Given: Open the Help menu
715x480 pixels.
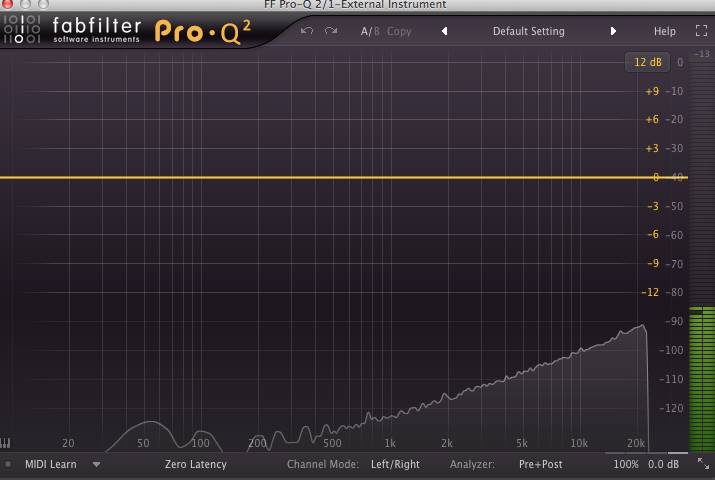Looking at the screenshot, I should 665,31.
